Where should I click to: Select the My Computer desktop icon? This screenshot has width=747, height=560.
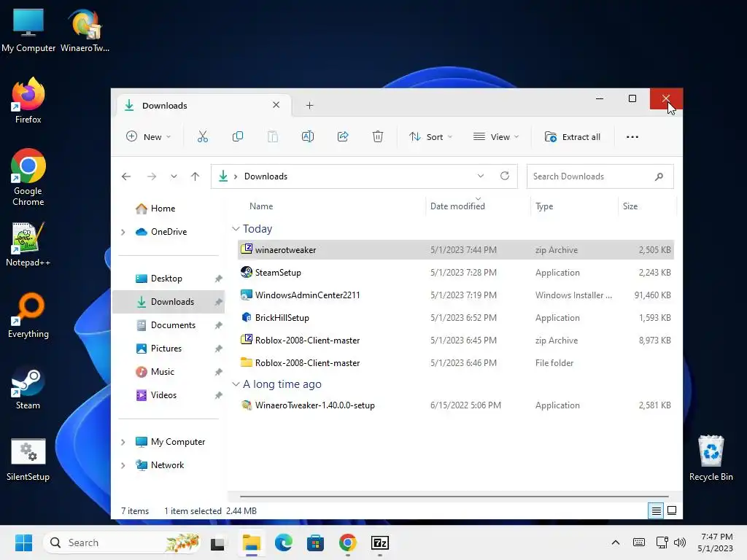tap(28, 30)
